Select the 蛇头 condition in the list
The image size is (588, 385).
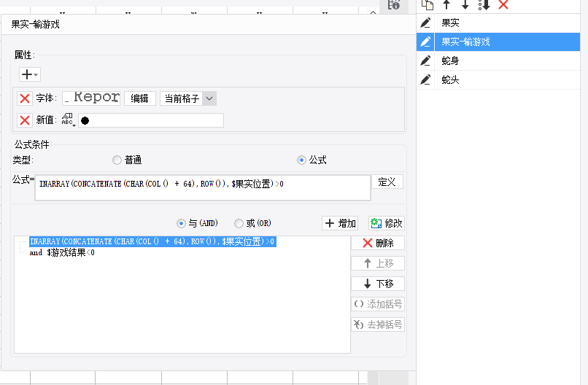[x=507, y=79]
